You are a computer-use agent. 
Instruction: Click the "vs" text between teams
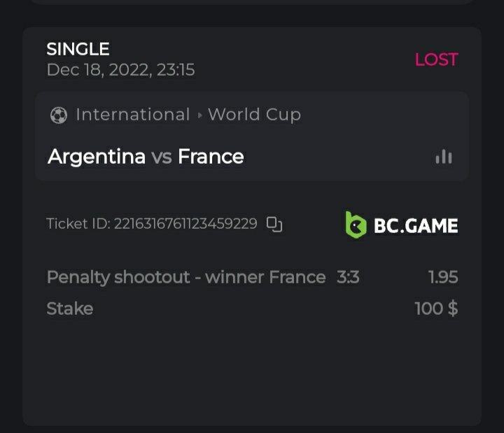(x=162, y=157)
